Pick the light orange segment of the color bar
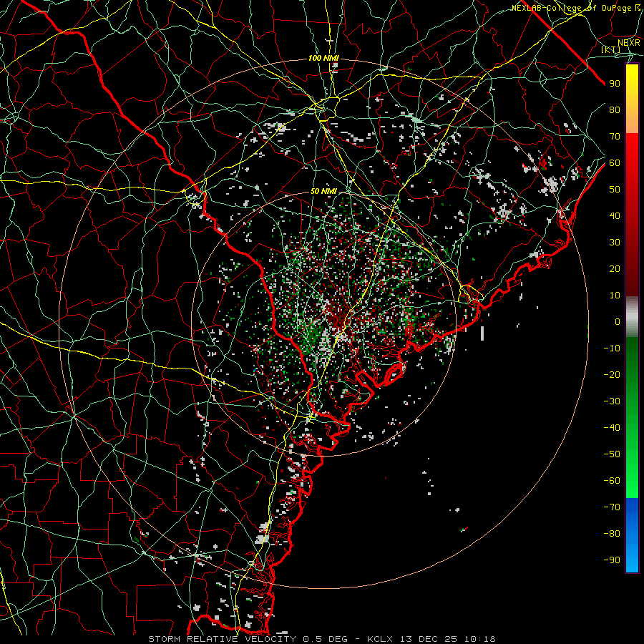The image size is (644, 644). 632,121
